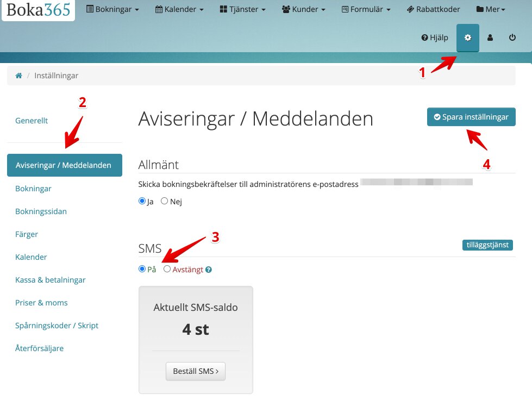Switch to the Färger settings section
The width and height of the screenshot is (532, 406).
coord(27,234)
